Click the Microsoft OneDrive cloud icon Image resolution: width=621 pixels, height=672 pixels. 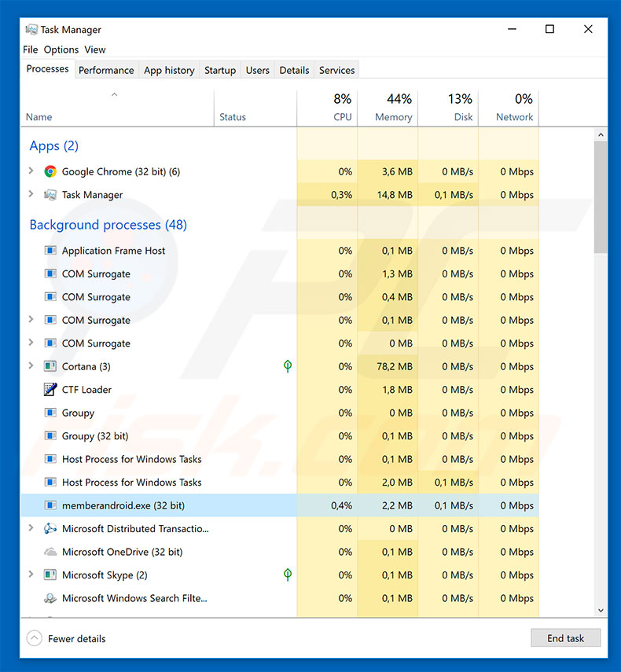50,552
